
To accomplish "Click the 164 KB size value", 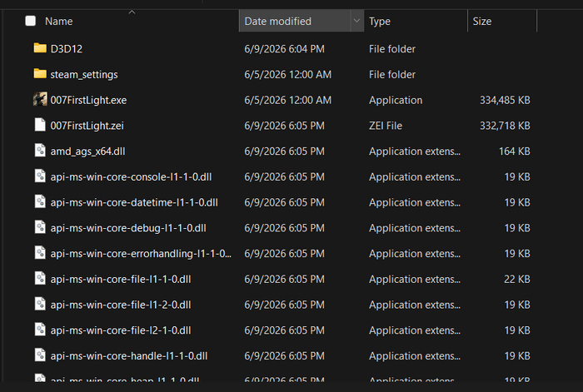I will (x=515, y=151).
